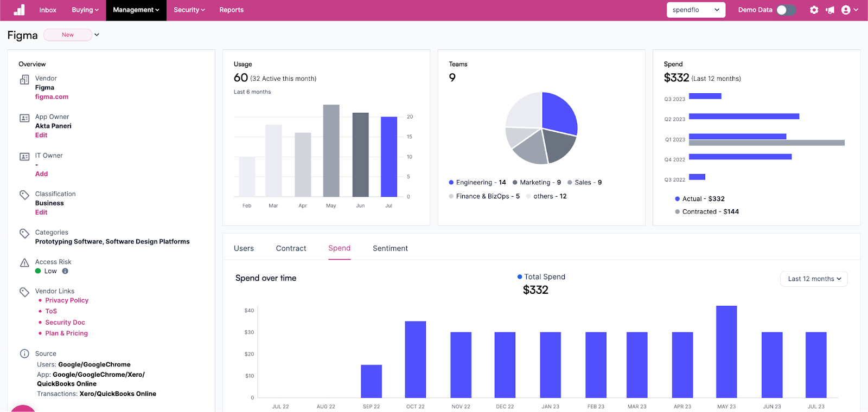Viewport: 868px width, 412px height.
Task: Click the Contracted spend legend dot
Action: [x=678, y=212]
